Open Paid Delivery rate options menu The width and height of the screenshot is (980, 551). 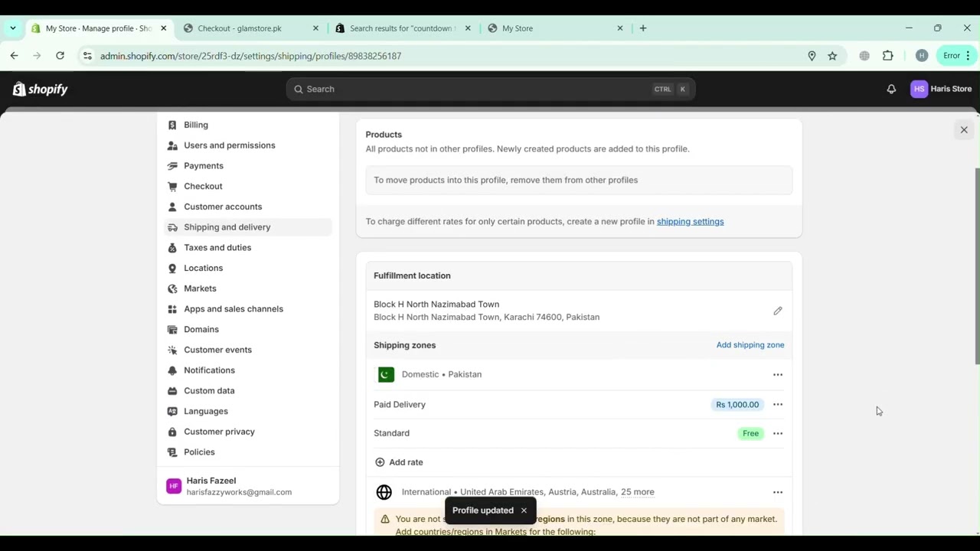coord(778,405)
